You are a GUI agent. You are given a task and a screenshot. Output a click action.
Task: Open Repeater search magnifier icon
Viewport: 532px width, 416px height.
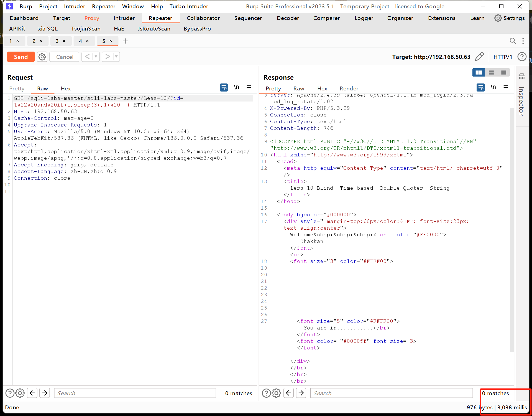pos(513,41)
